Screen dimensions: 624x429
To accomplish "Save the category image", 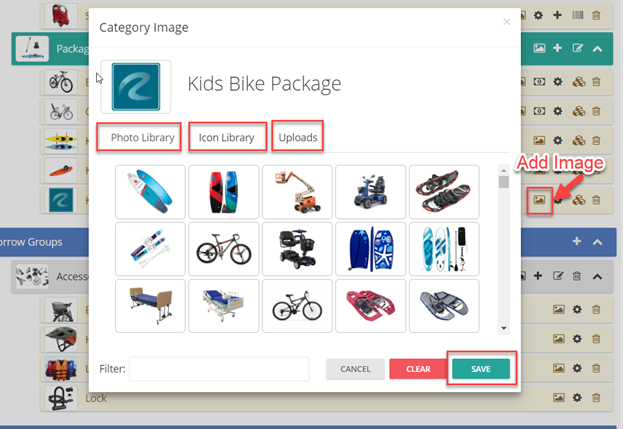I will tap(481, 369).
